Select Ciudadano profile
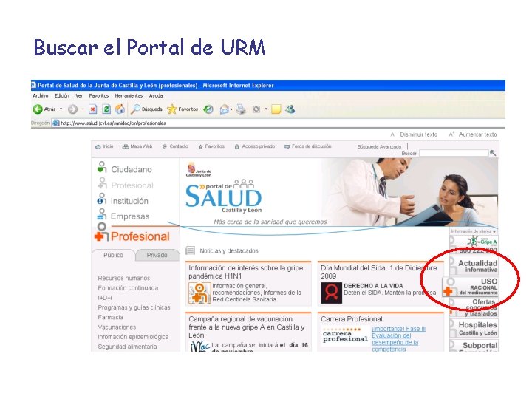Screen dimensions: 532x399 click(125, 168)
